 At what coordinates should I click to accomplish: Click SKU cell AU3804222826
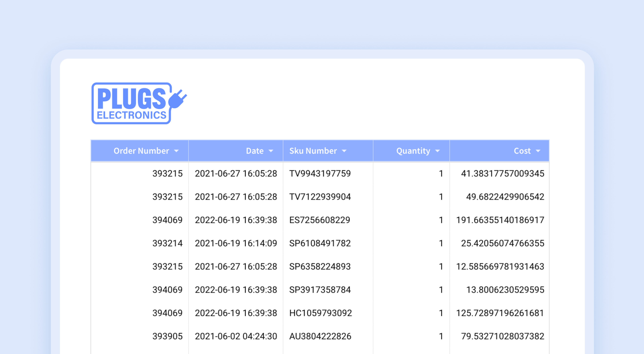320,336
